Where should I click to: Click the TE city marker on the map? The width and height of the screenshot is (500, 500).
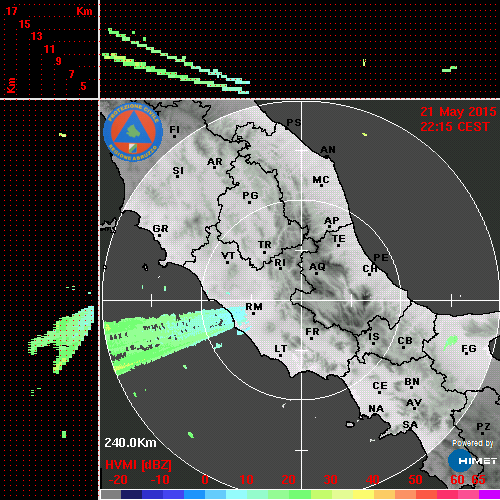[x=339, y=240]
